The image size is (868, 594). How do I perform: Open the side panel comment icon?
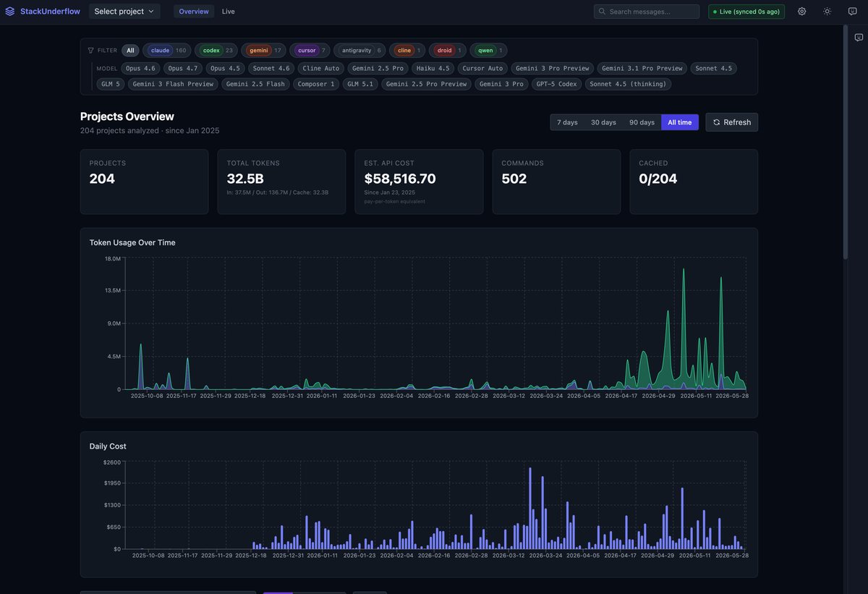859,38
